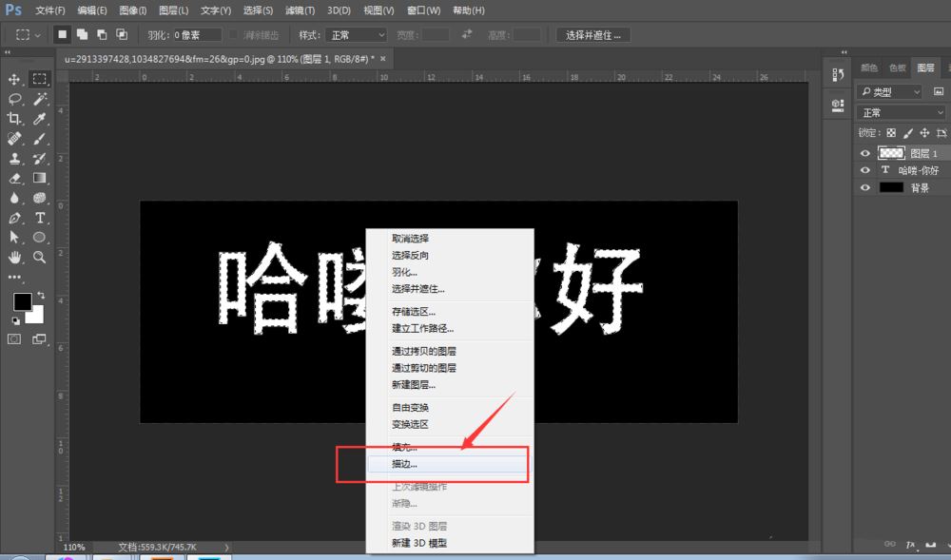Click the Add to Selection mode button

82,34
